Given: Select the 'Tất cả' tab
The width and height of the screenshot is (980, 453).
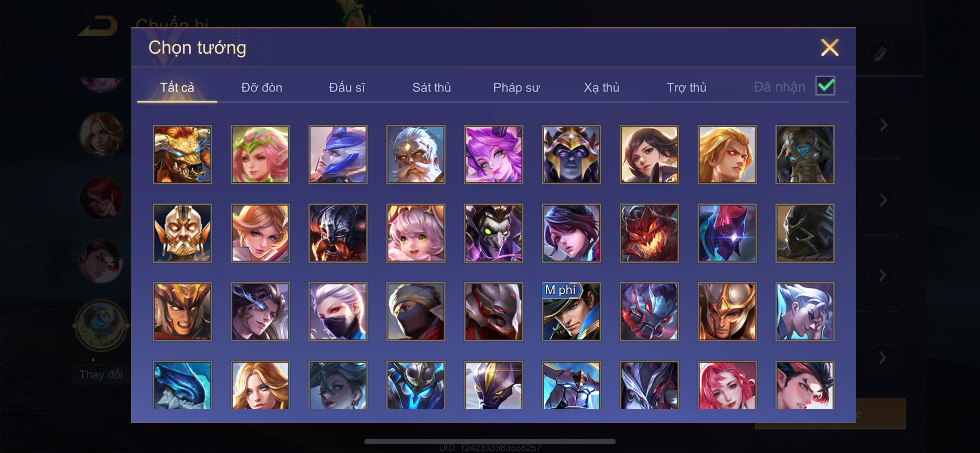Looking at the screenshot, I should click(177, 88).
